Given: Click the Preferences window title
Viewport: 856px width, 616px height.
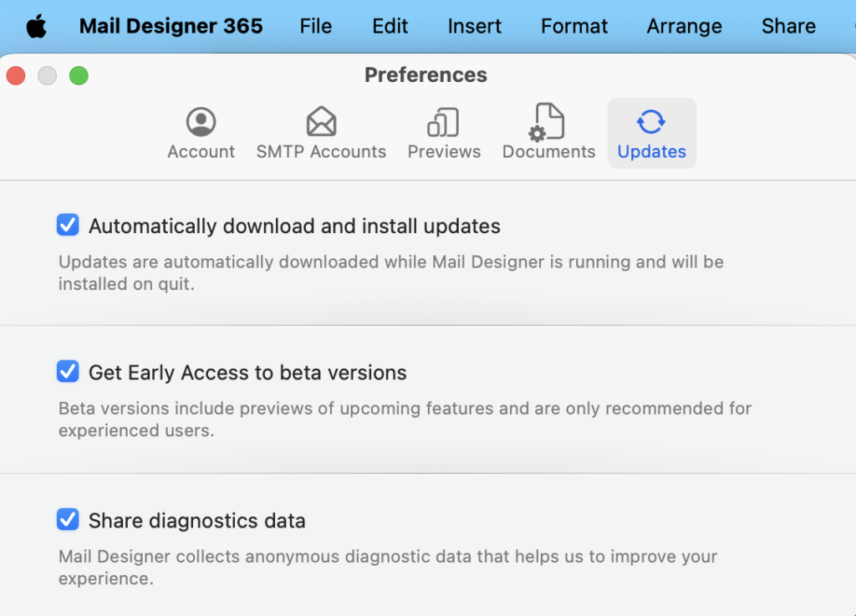Looking at the screenshot, I should pyautogui.click(x=425, y=75).
